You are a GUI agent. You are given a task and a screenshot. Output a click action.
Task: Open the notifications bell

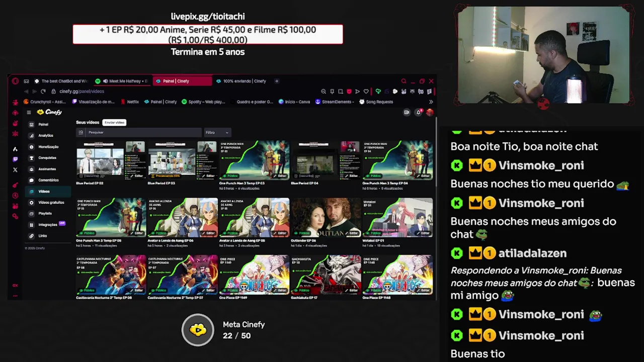click(x=418, y=112)
